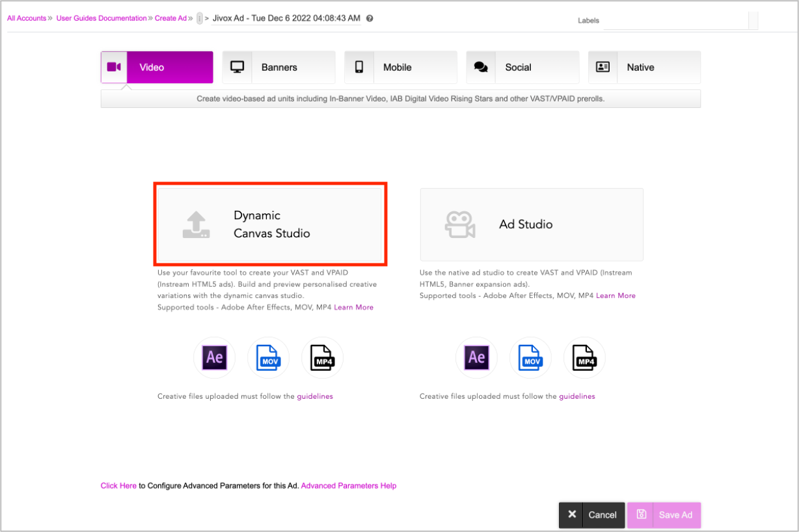This screenshot has width=799, height=532.
Task: Click the chat bubbles icon on Social tab
Action: pos(481,67)
